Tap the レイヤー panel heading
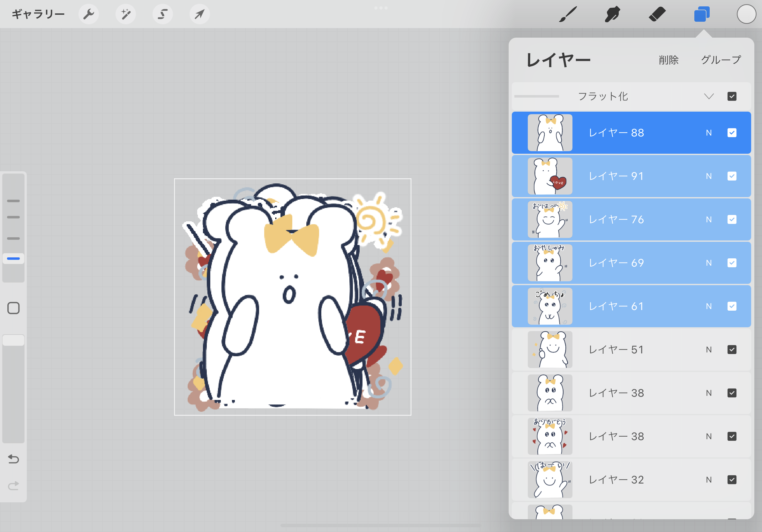 [558, 60]
